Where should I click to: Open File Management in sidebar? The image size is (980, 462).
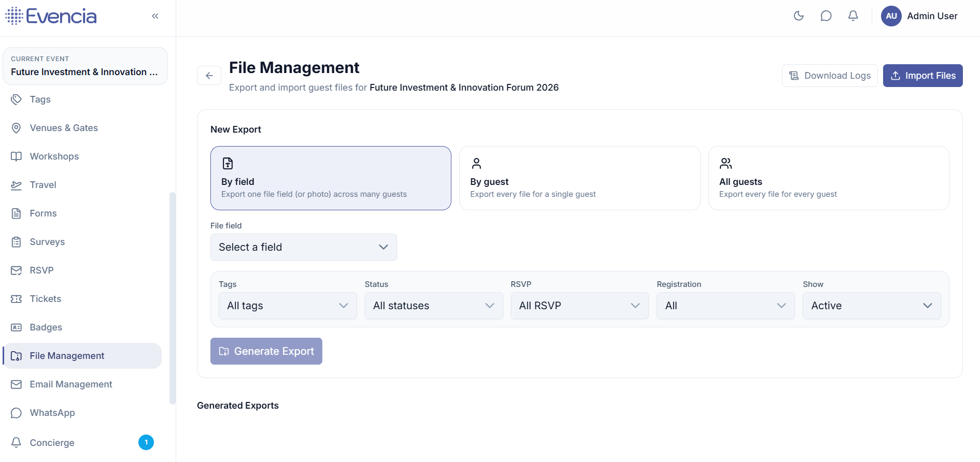click(82, 356)
